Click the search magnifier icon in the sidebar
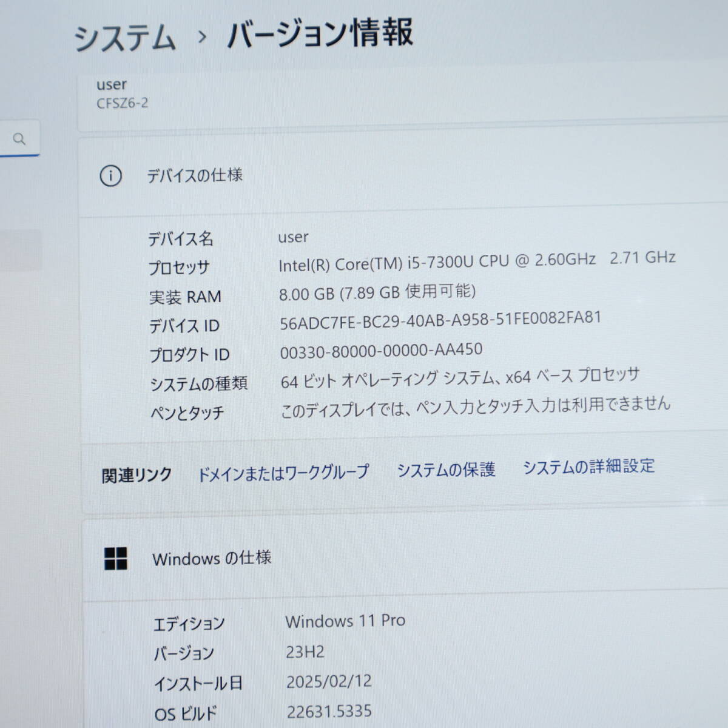Screen dimensions: 728x728 (x=19, y=139)
